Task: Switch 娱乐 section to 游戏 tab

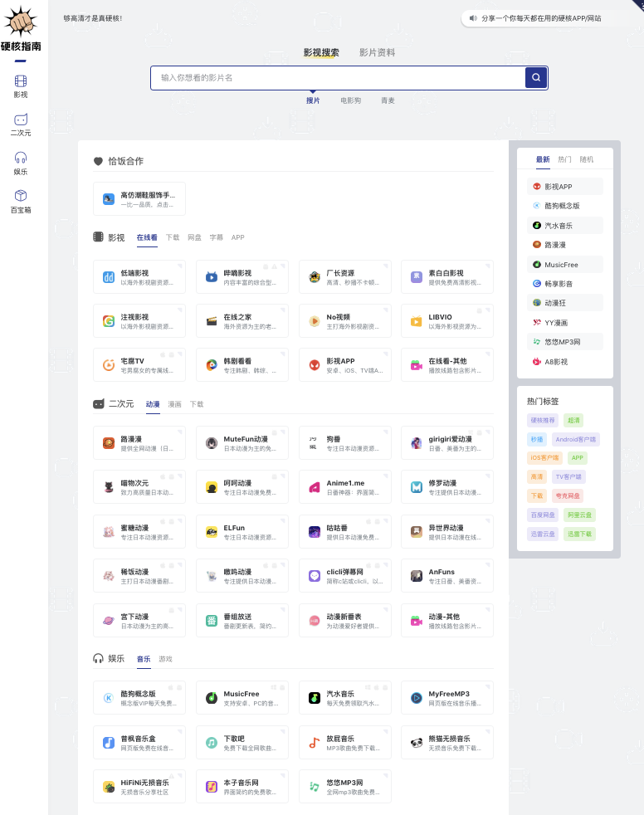Action: (165, 658)
